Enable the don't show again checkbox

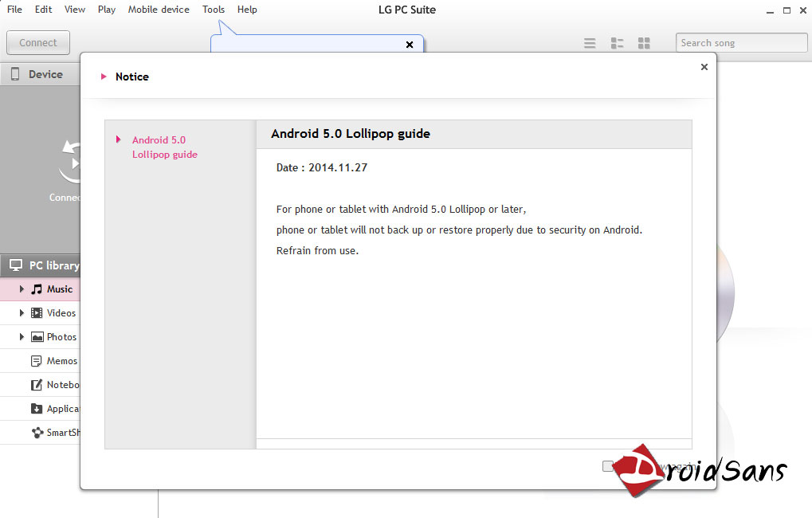tap(609, 465)
